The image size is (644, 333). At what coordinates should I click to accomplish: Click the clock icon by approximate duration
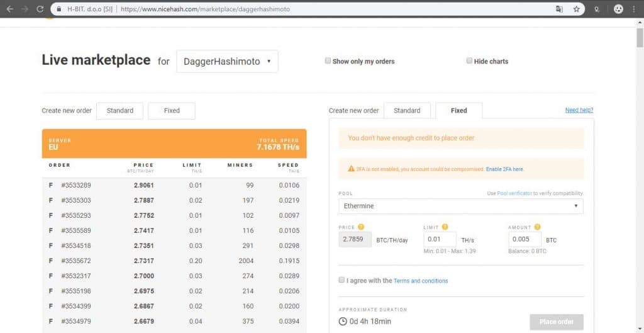tap(343, 322)
